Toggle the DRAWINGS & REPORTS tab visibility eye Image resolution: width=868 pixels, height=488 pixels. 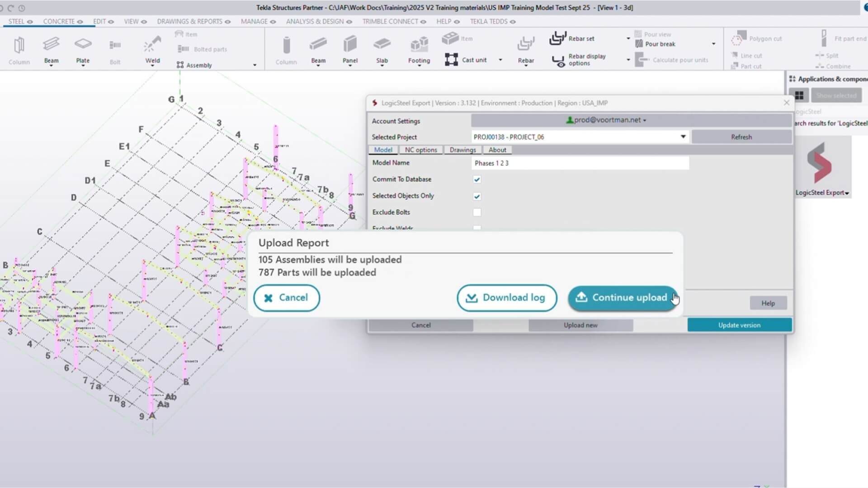coord(228,22)
